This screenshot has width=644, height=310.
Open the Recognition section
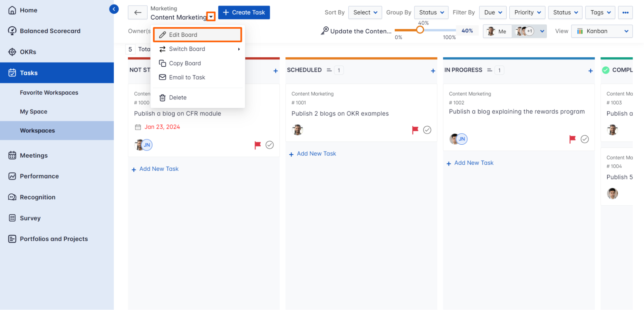tap(38, 197)
